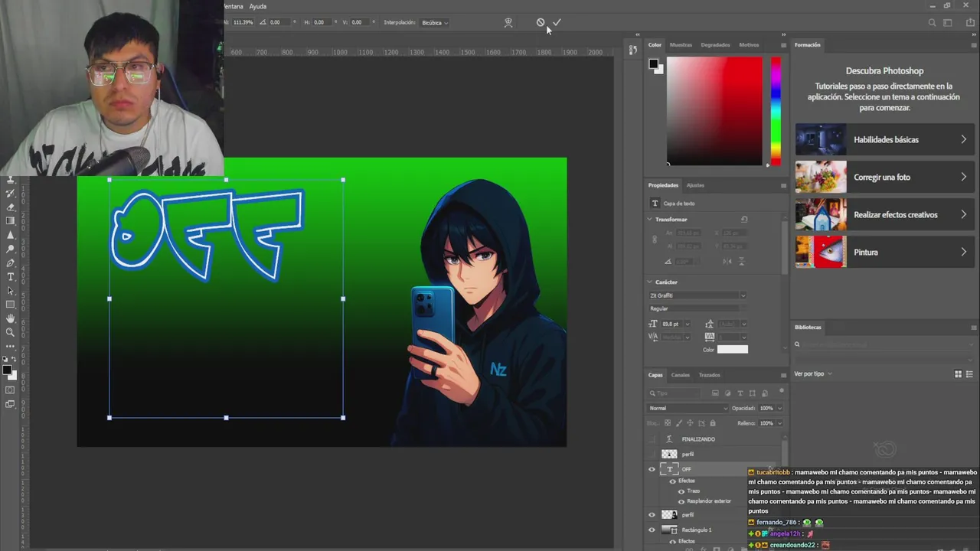The width and height of the screenshot is (980, 551).
Task: Pick a red shade in color field
Action: coord(714,111)
